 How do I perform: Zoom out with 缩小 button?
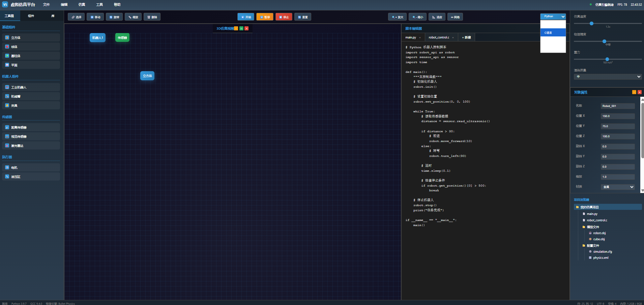[418, 17]
